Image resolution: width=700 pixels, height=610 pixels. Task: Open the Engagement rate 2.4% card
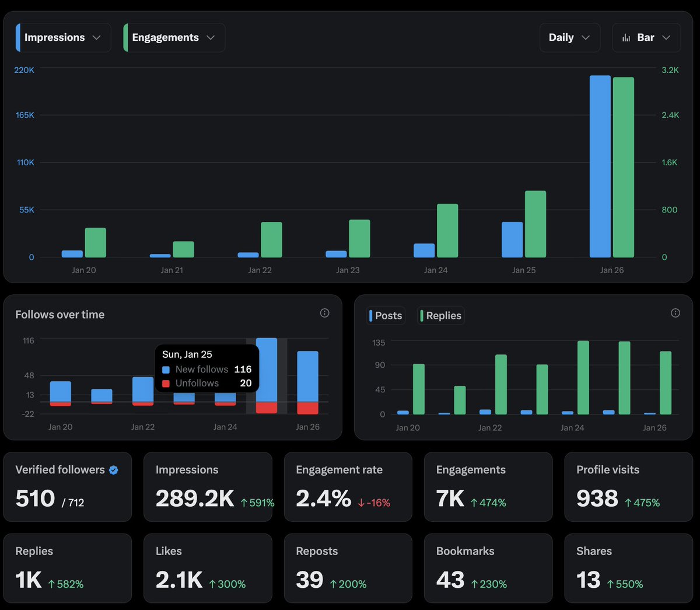point(348,487)
